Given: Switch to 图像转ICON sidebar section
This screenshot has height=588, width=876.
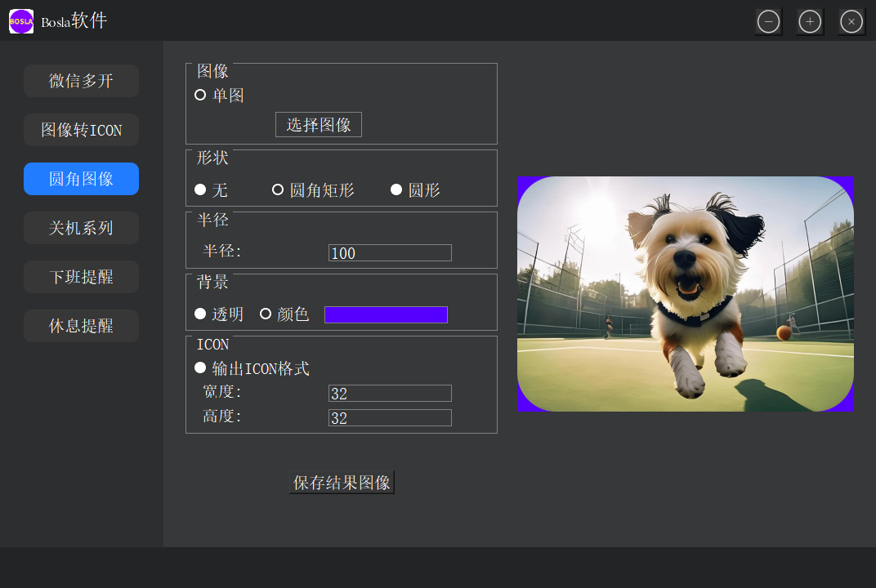Looking at the screenshot, I should pos(81,130).
